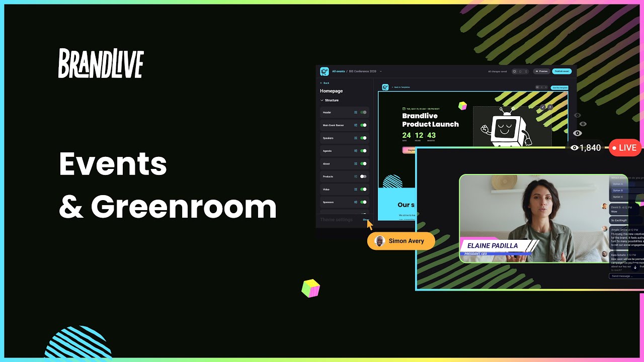Viewport: 644px width, 362px height.
Task: Collapse the Structure section
Action: (x=330, y=100)
